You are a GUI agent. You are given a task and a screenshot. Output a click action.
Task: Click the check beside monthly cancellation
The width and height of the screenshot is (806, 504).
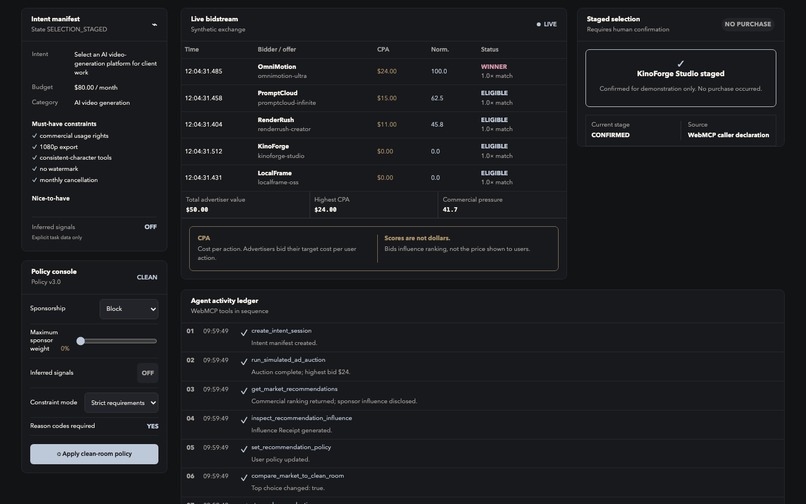tap(34, 180)
